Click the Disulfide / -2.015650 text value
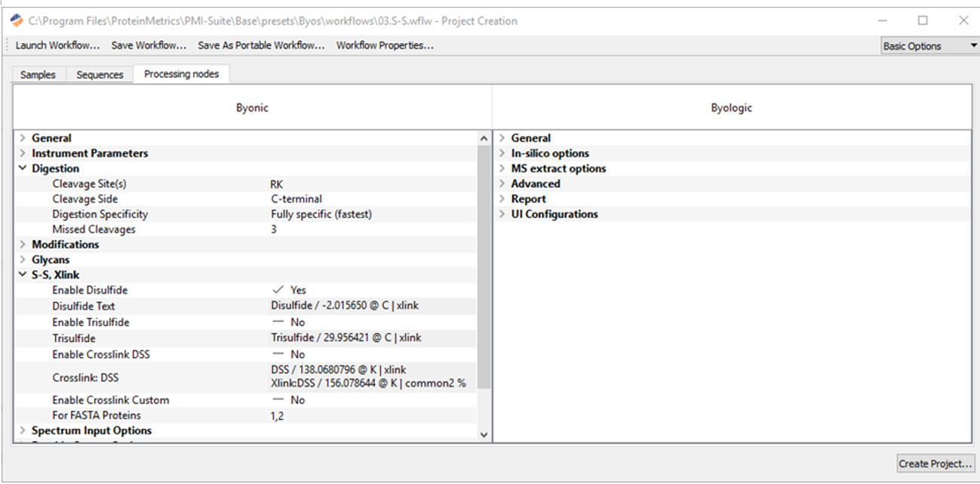This screenshot has height=484, width=980. click(x=345, y=306)
